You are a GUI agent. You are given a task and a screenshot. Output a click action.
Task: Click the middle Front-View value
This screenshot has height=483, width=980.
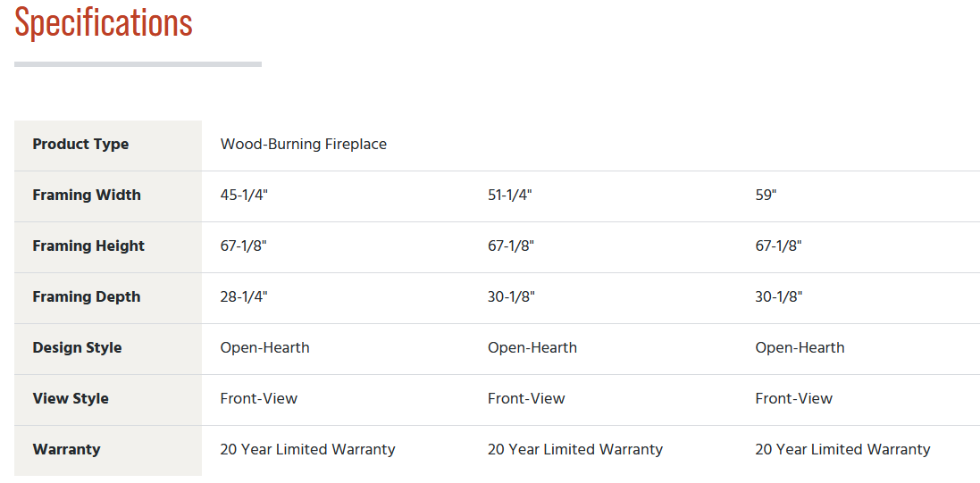[x=526, y=399]
